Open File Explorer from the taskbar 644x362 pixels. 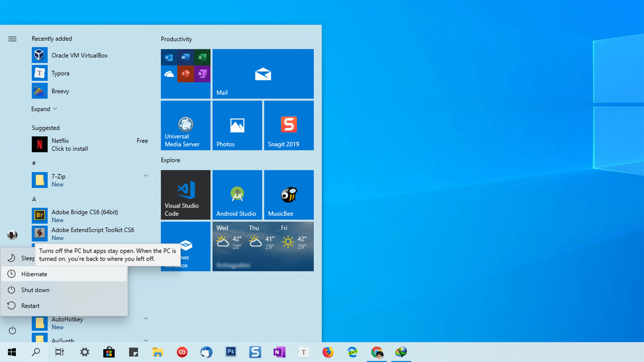[158, 352]
